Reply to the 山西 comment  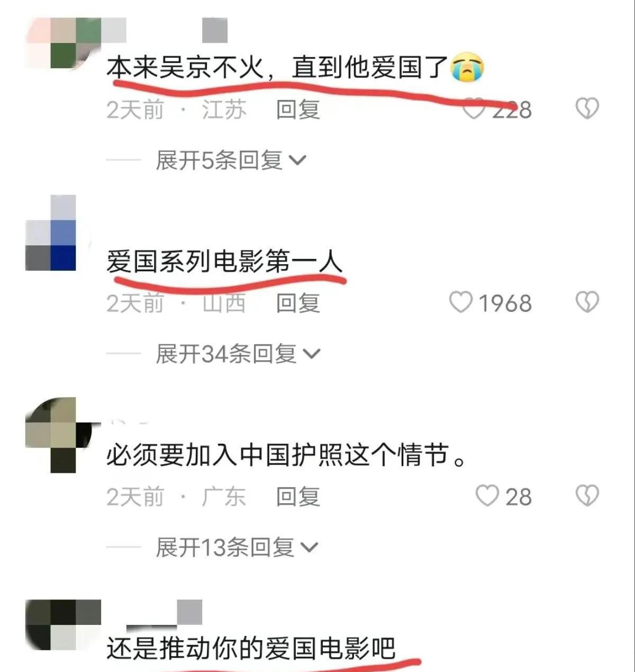click(298, 303)
